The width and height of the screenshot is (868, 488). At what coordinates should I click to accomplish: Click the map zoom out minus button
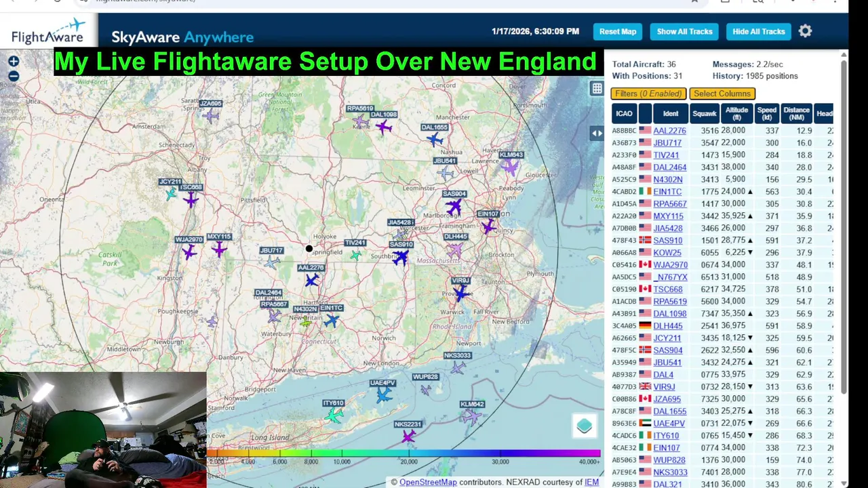pos(14,76)
